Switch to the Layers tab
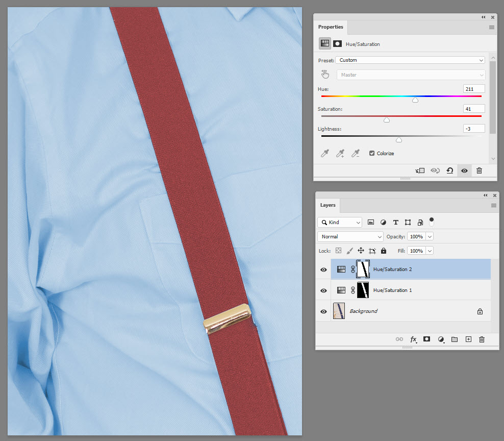The height and width of the screenshot is (441, 504). (x=328, y=205)
